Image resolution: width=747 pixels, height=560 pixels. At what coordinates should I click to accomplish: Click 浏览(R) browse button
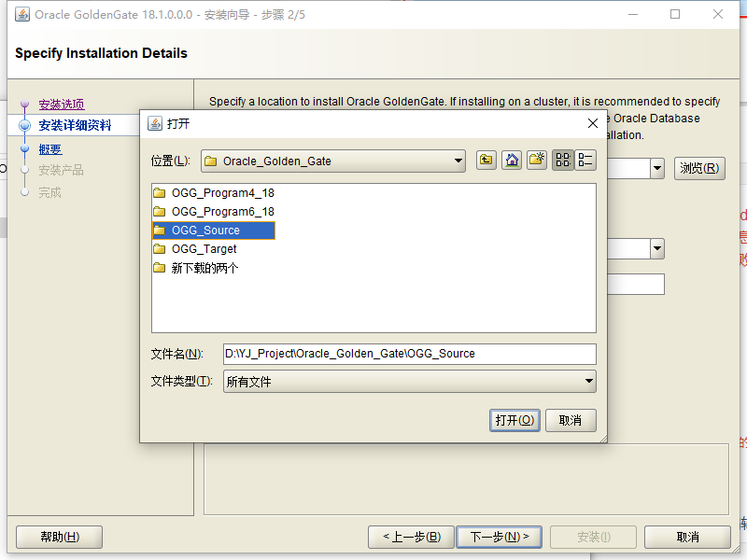[x=699, y=168]
